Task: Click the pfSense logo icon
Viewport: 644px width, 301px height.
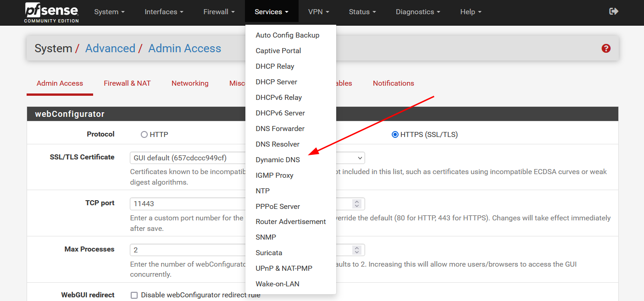Action: point(51,12)
